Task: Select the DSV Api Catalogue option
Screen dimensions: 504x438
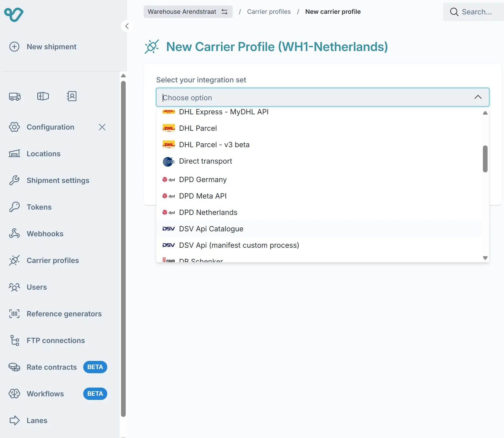Action: [319, 229]
